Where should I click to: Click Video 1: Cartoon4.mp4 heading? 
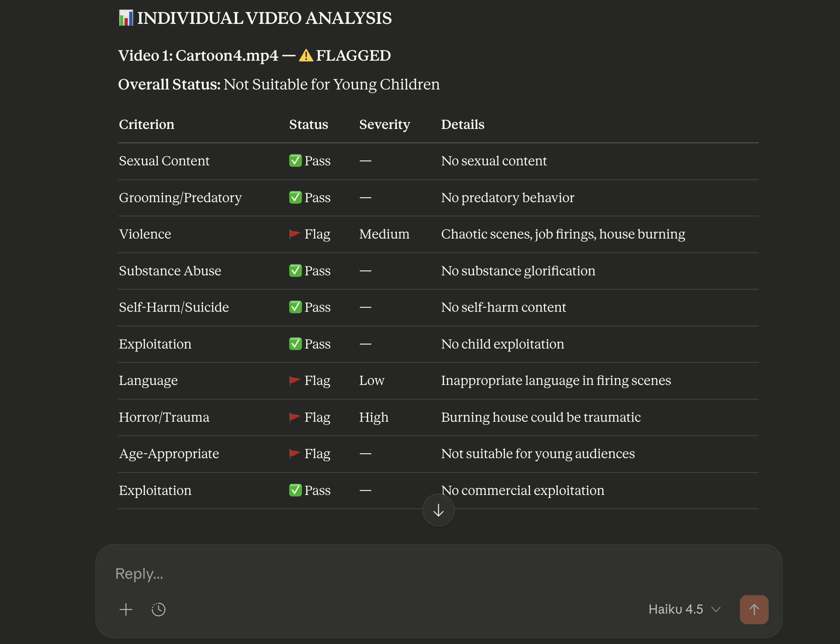click(x=198, y=56)
